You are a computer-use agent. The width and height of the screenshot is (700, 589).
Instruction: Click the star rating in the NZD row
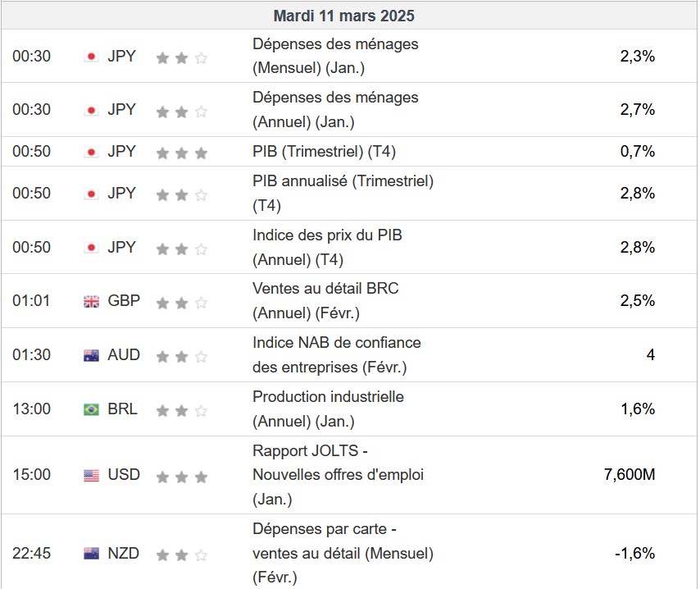181,555
